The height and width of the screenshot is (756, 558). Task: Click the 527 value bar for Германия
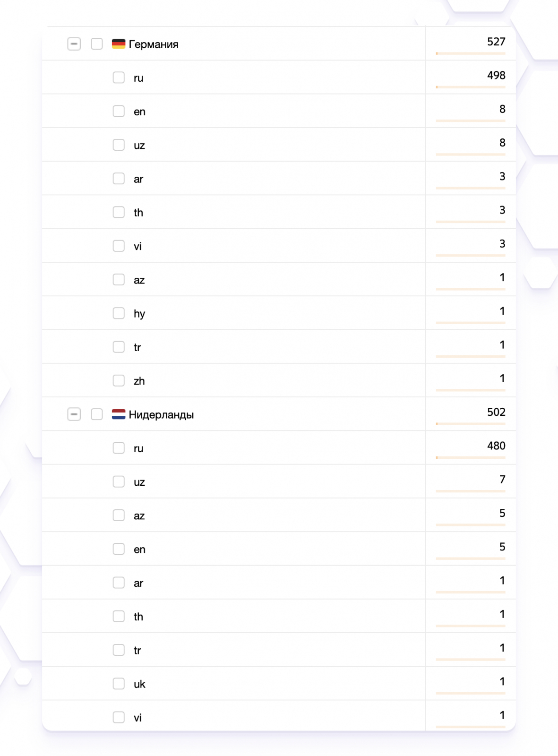click(x=470, y=53)
